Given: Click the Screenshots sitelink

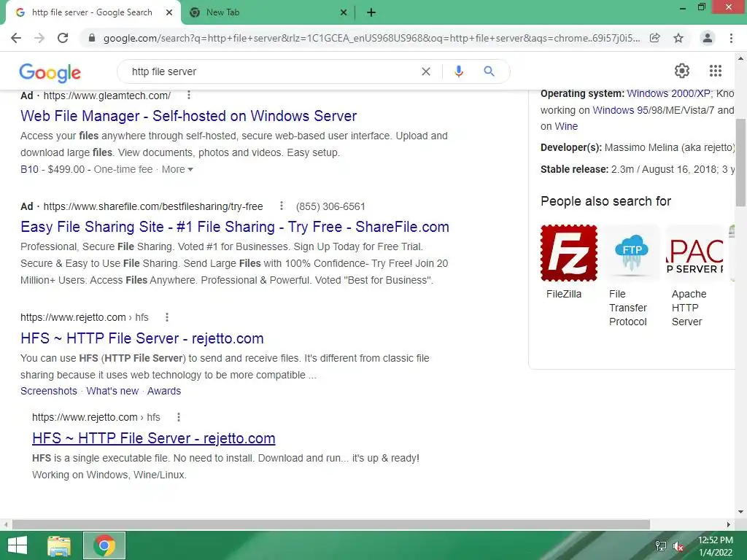Looking at the screenshot, I should point(49,391).
